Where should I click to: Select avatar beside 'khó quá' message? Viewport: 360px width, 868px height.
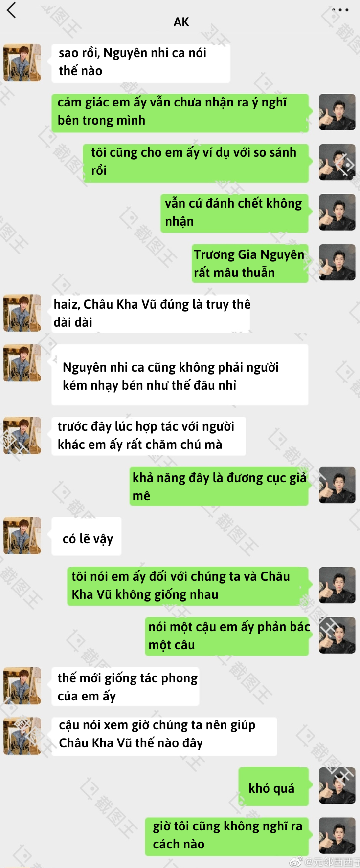(x=337, y=785)
